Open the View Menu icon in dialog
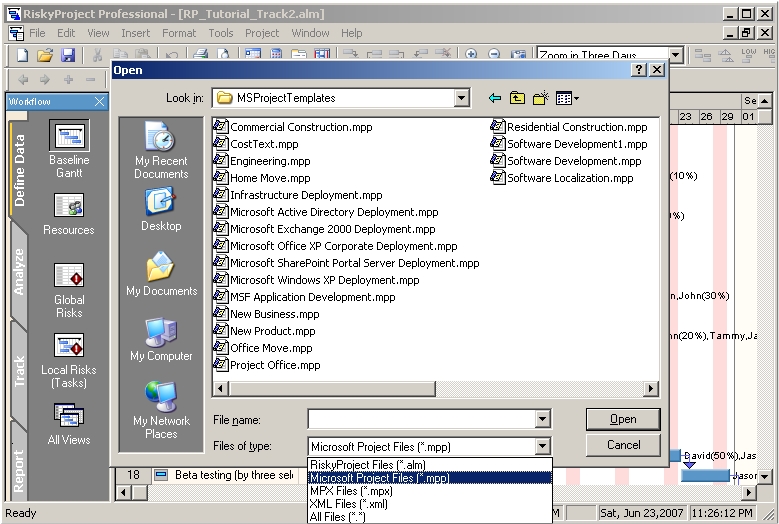 [x=567, y=98]
